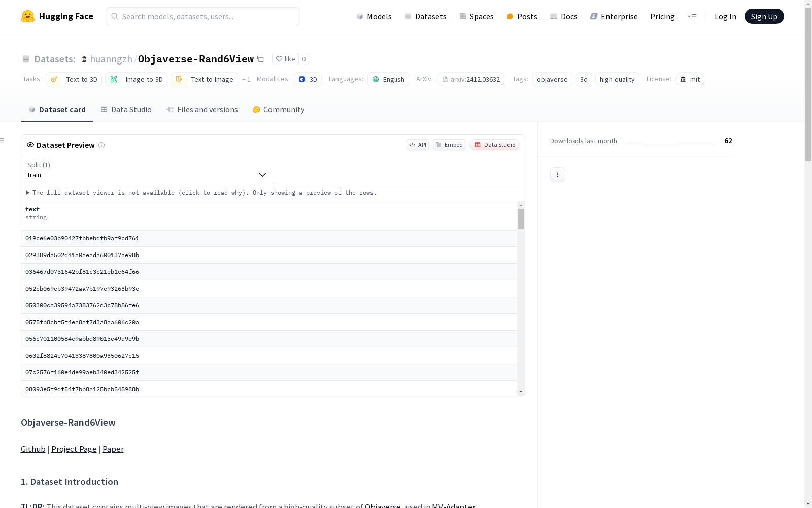Select row 029389da502d41a0aeada600137ae98b
Screen dimensions: 812x508
point(269,255)
